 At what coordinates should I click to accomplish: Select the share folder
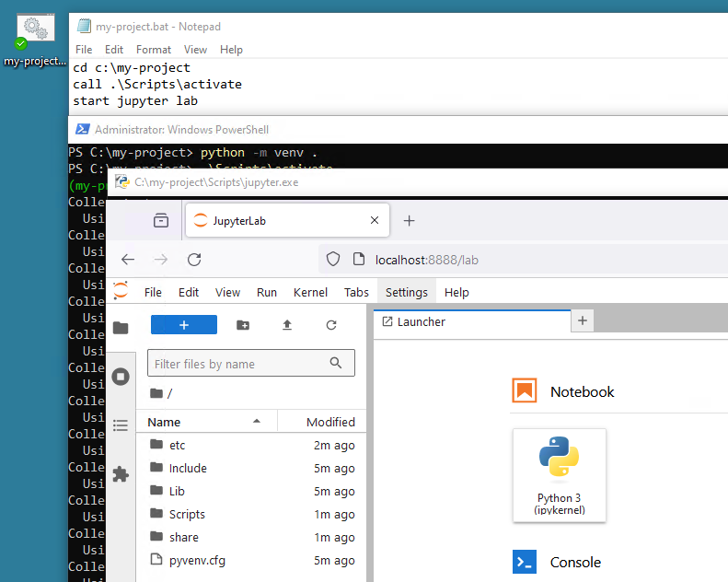pyautogui.click(x=251, y=538)
